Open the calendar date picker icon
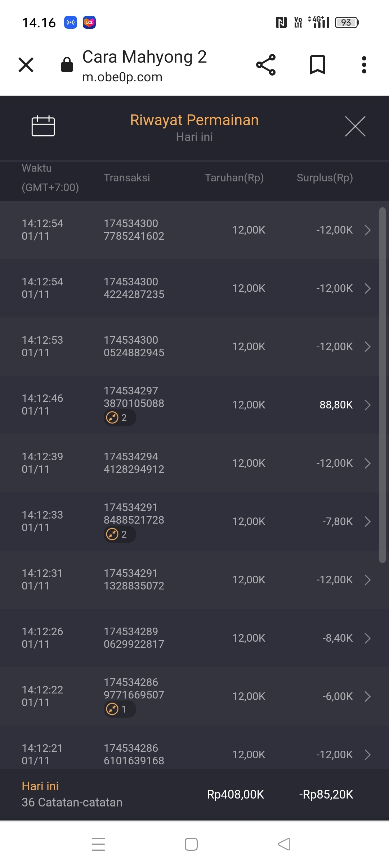Screen dimensions: 389x868 tap(43, 126)
